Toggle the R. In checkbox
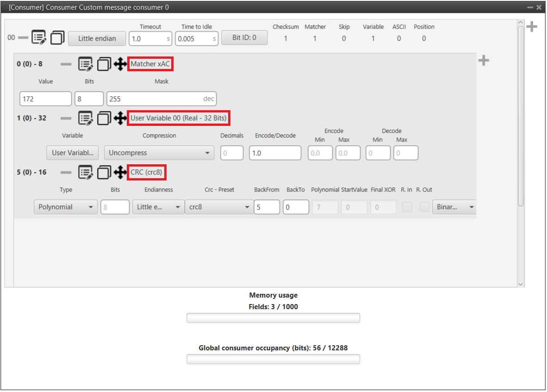Screen dimensions: 547x392 pyautogui.click(x=407, y=207)
